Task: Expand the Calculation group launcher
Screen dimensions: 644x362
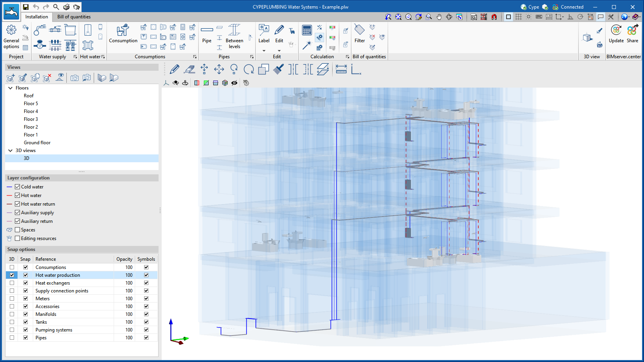Action: tap(348, 57)
